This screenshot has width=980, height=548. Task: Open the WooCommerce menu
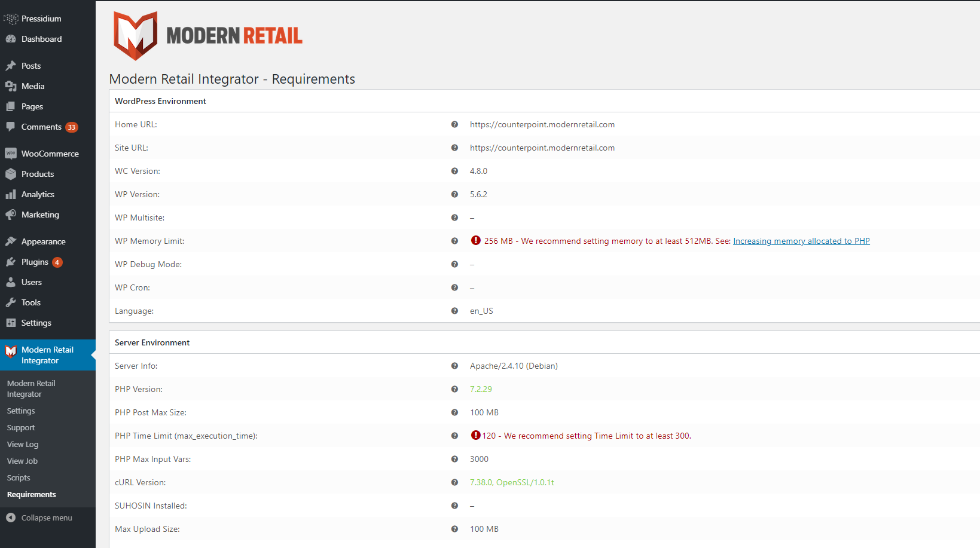[x=48, y=154]
